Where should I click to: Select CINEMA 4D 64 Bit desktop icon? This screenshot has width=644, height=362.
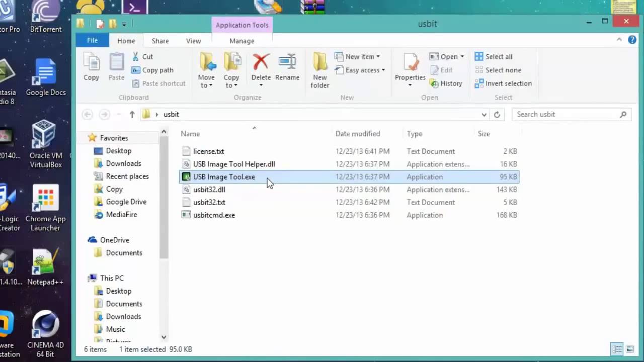(46, 334)
